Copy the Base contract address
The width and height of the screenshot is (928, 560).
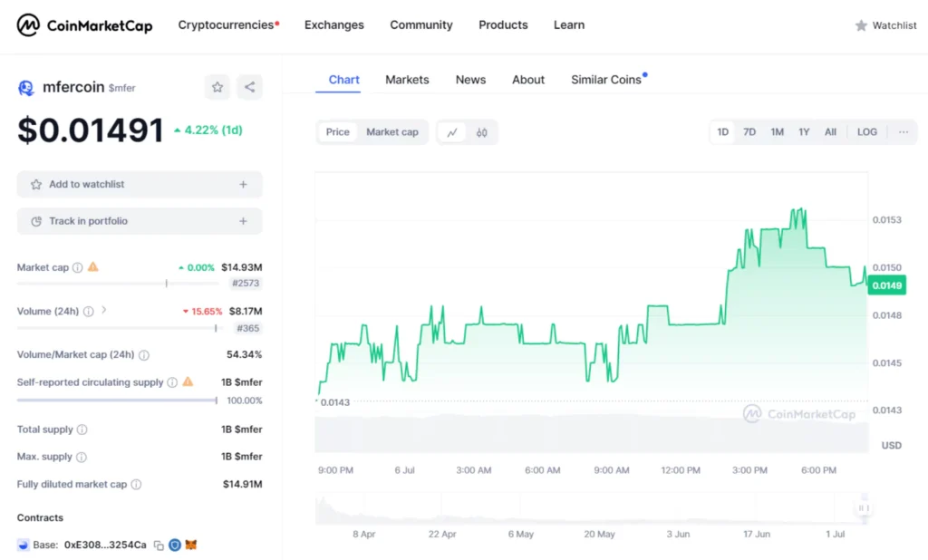[159, 546]
